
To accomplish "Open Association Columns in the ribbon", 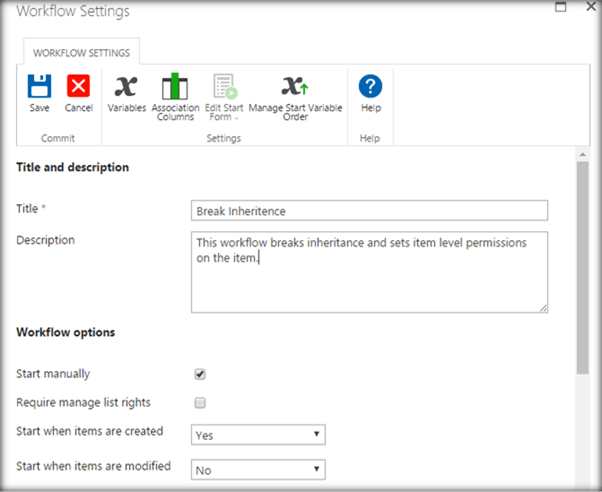I will (175, 88).
